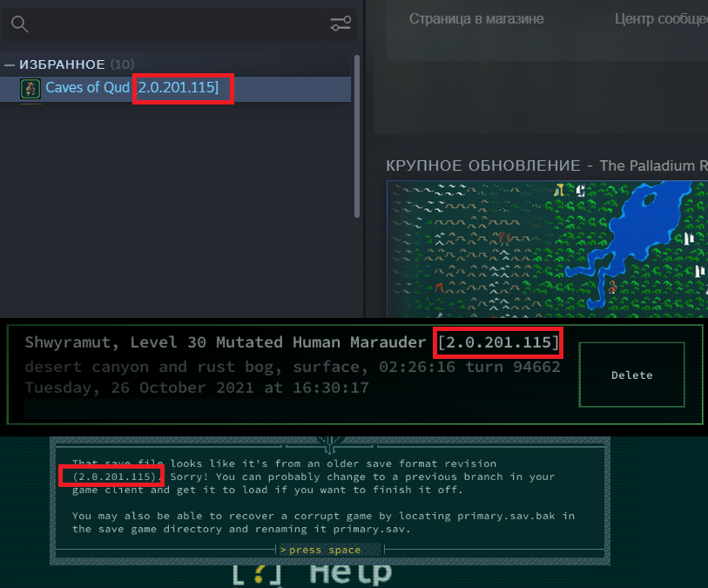Open the Страница в магазине tab
Image resolution: width=708 pixels, height=588 pixels.
(476, 19)
